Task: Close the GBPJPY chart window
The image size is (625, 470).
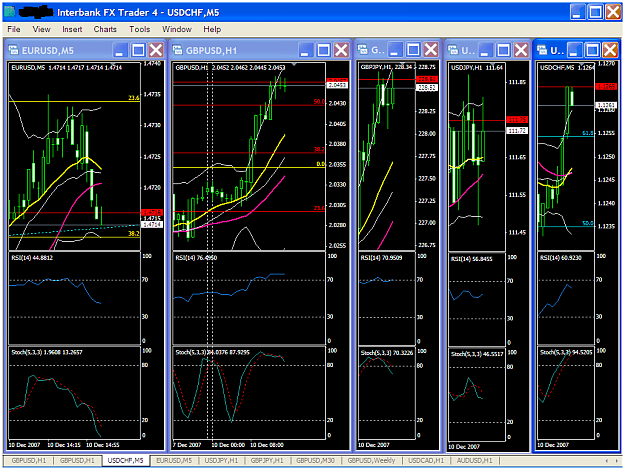Action: coord(431,50)
